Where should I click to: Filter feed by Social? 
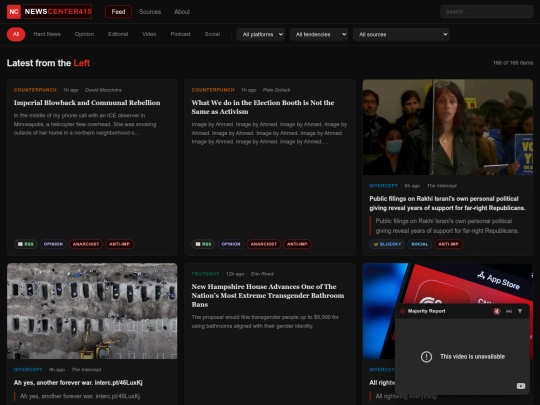[212, 34]
